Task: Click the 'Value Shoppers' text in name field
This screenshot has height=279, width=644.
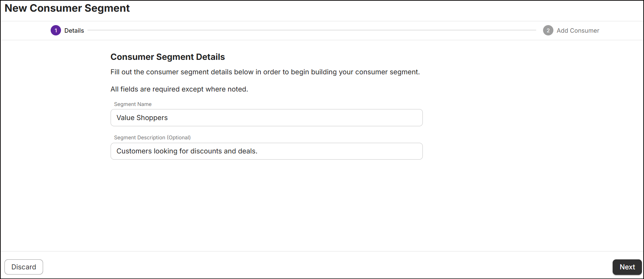Action: tap(142, 118)
